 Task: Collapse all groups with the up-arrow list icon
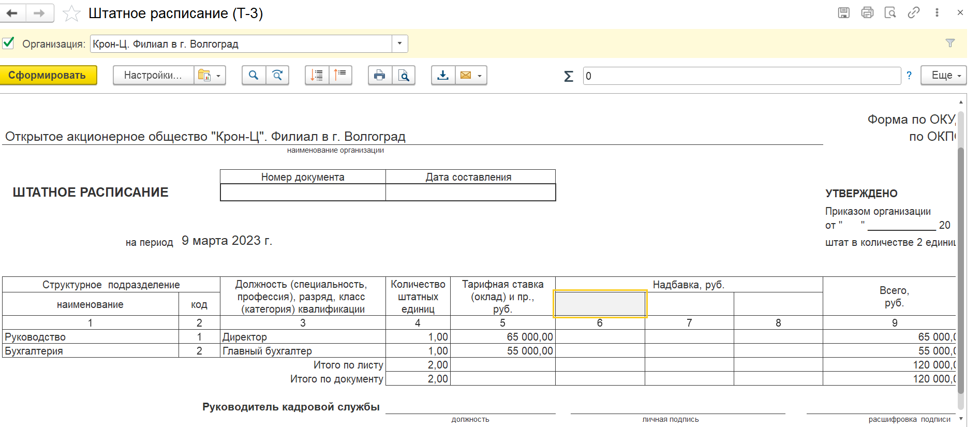coord(340,76)
